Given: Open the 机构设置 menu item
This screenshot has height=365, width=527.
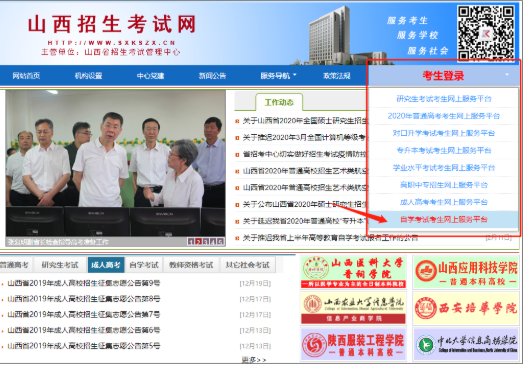Looking at the screenshot, I should coord(88,76).
